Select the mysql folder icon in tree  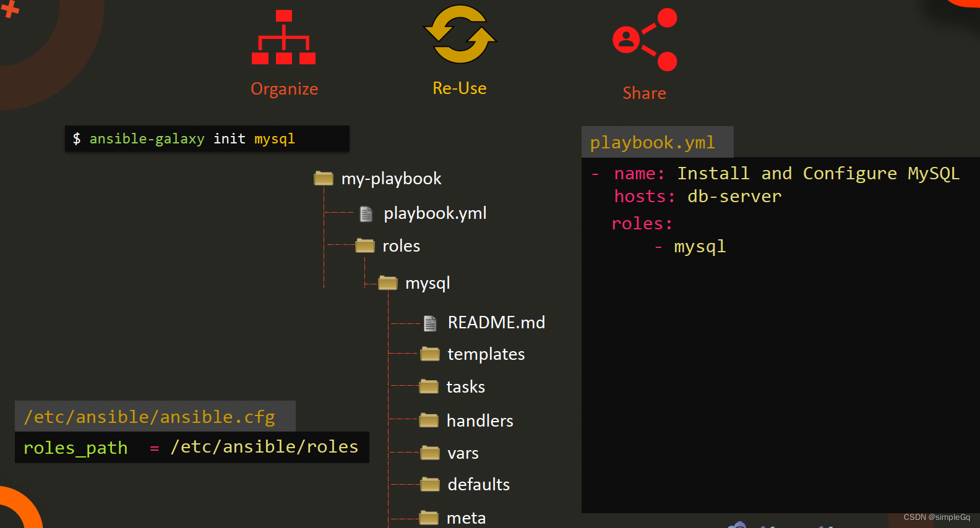pos(388,283)
